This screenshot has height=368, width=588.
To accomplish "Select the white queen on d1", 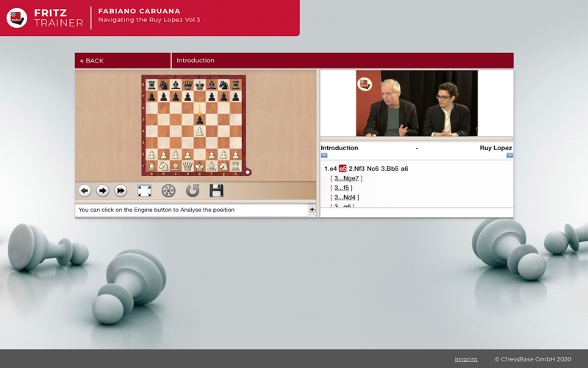I will (187, 166).
